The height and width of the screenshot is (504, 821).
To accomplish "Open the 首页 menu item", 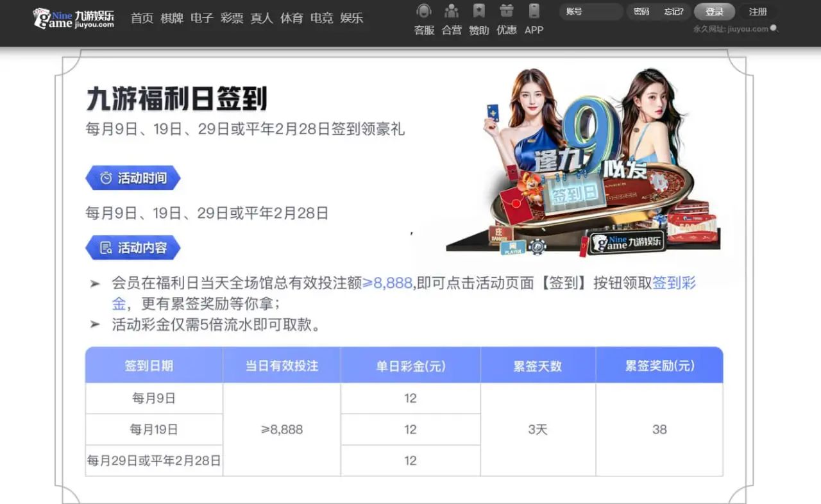I will (x=142, y=18).
